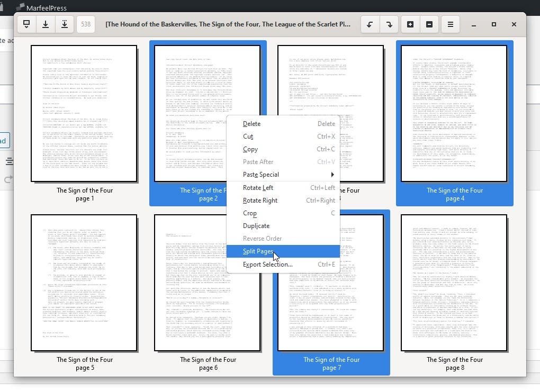This screenshot has height=392, width=540.
Task: Click the Save As toolbar icon
Action: 65,24
